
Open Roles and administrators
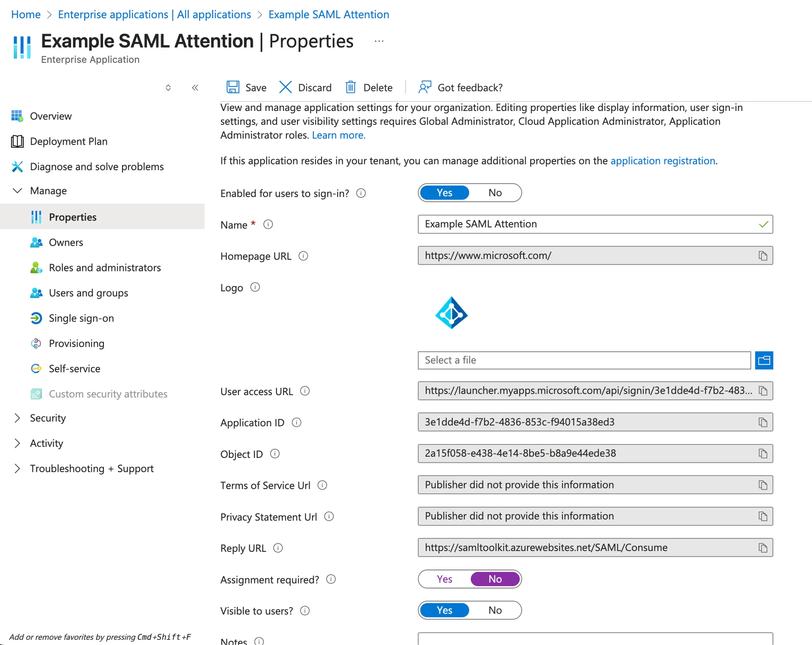[x=105, y=268]
